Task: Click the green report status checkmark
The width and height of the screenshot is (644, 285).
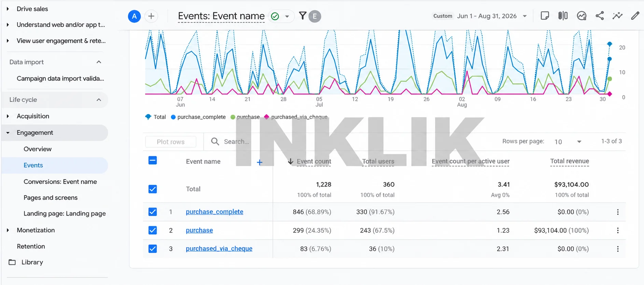Action: point(275,16)
